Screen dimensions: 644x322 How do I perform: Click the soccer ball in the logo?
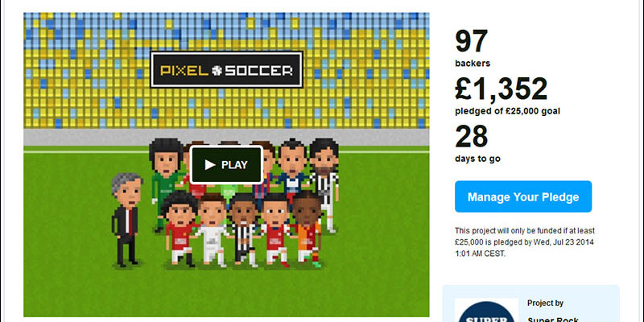[x=217, y=71]
